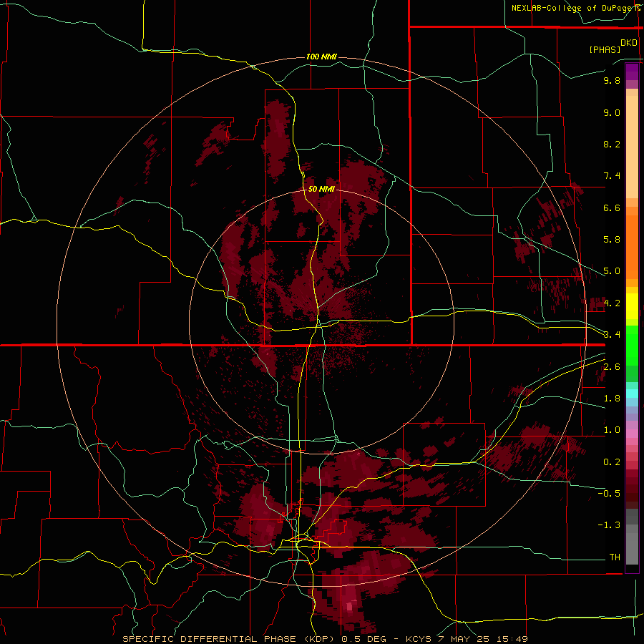Click the 1.0 scale value
This screenshot has height=644, width=644.
point(612,430)
